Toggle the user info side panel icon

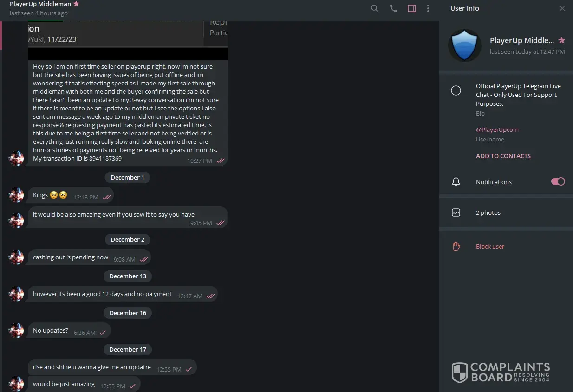coord(412,8)
